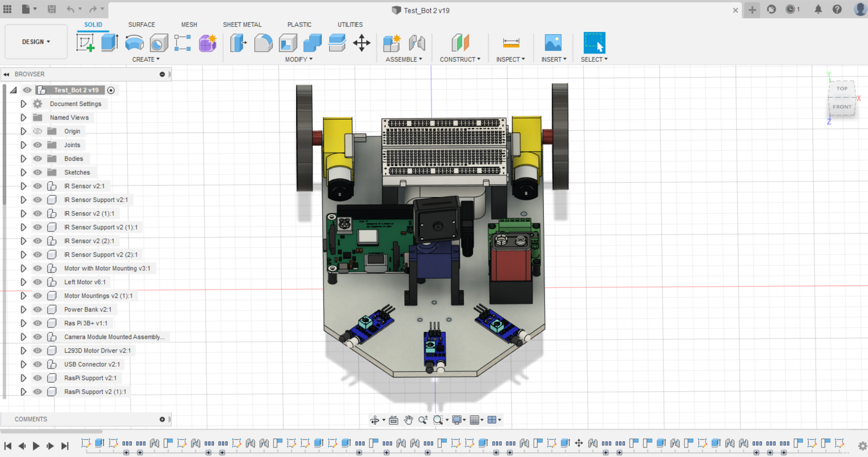
Task: Click FRONT on the ViewCube
Action: [842, 106]
